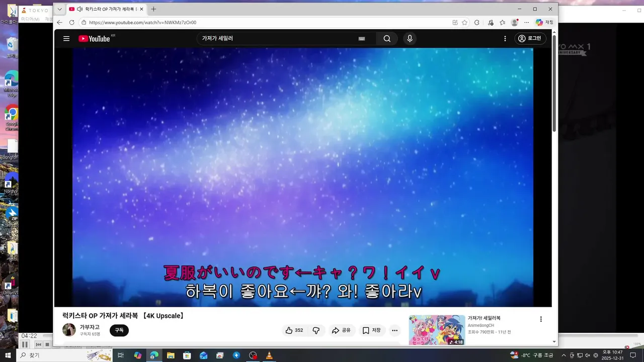Open more actions ellipsis under video
The image size is (644, 362).
(x=395, y=330)
